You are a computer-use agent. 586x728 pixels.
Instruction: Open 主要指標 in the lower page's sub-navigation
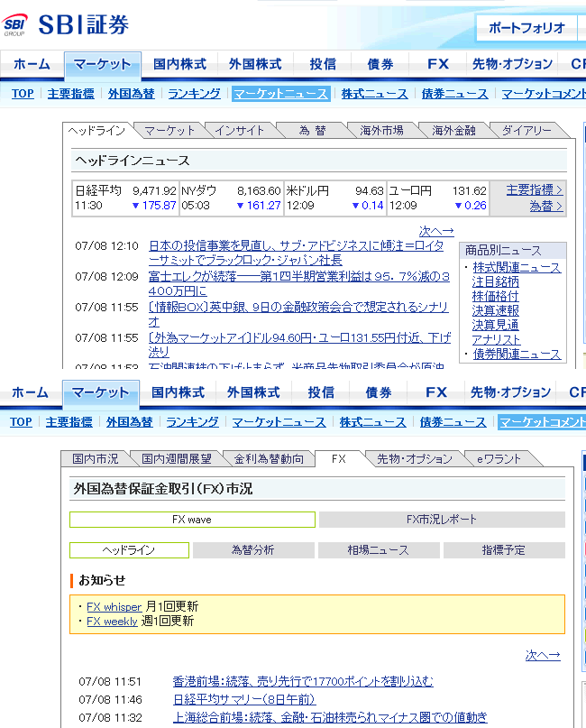pos(69,421)
